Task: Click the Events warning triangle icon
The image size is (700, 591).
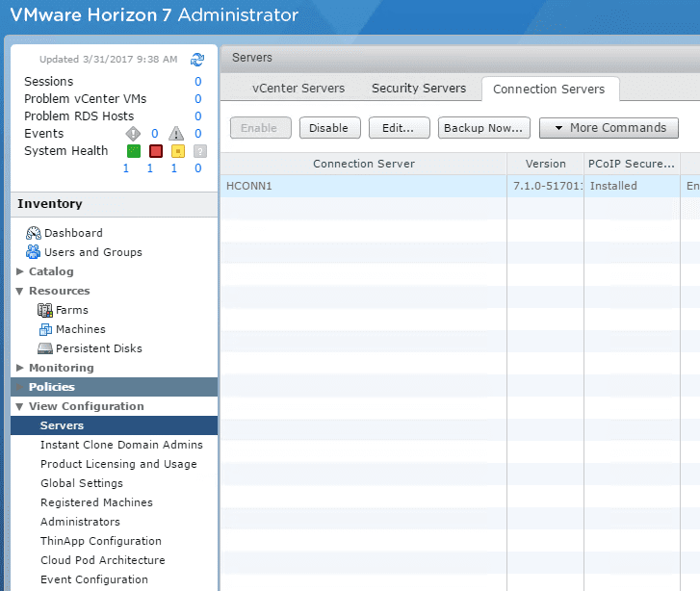Action: pos(176,134)
